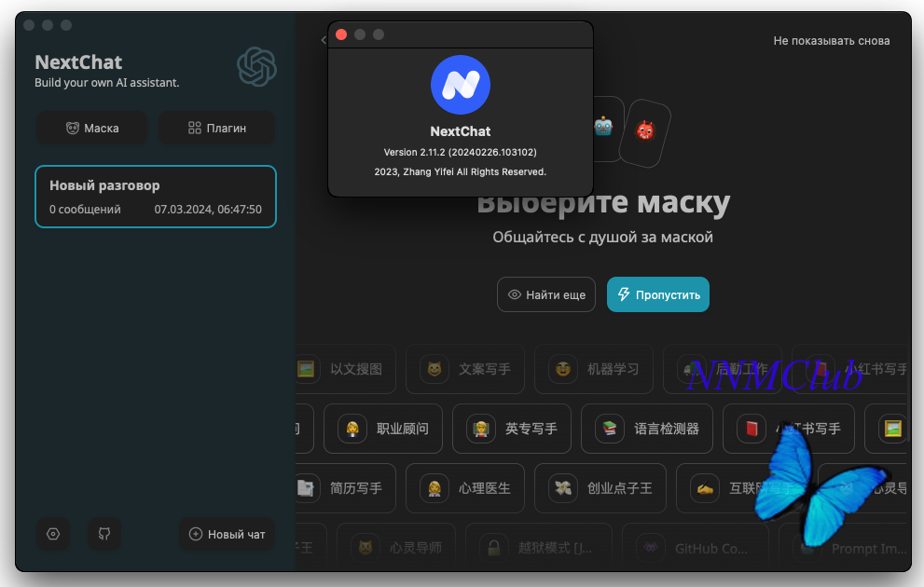Image resolution: width=924 pixels, height=587 pixels.
Task: Choose the 创业点子王 mask card
Action: pyautogui.click(x=600, y=488)
